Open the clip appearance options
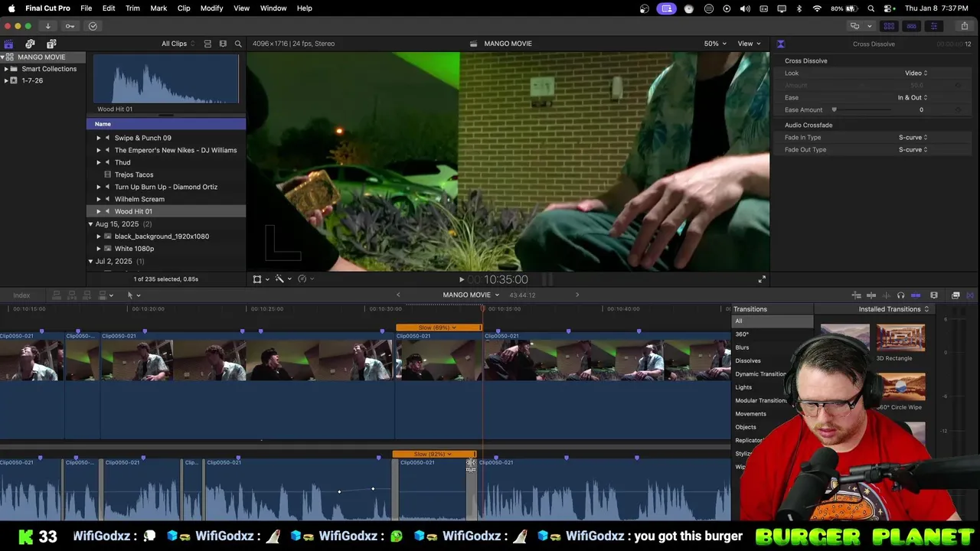This screenshot has width=980, height=551. tap(933, 295)
